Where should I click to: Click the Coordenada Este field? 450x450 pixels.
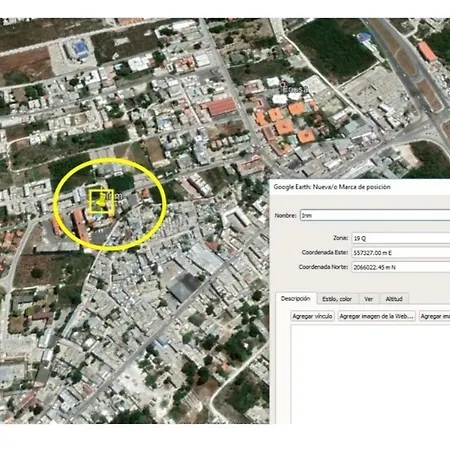[401, 253]
